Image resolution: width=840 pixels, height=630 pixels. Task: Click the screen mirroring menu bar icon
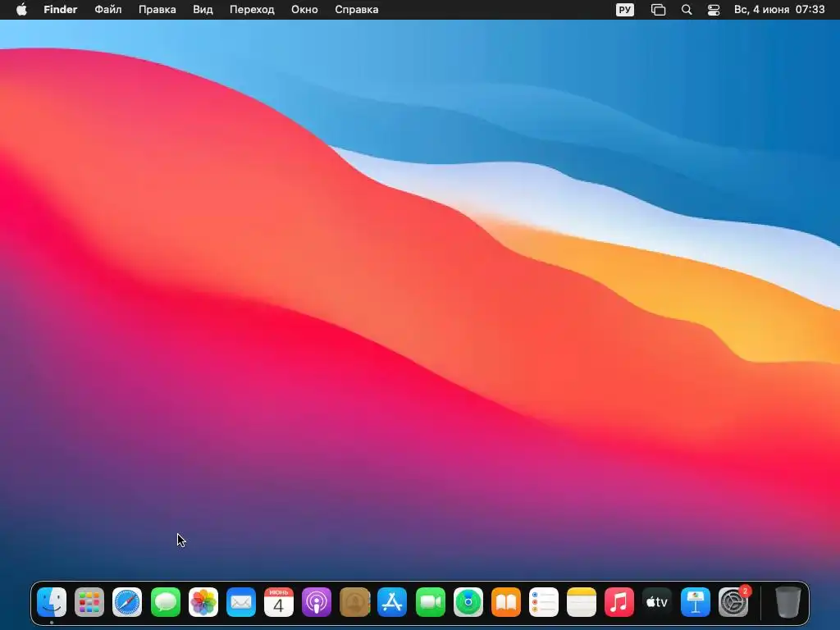(x=658, y=10)
